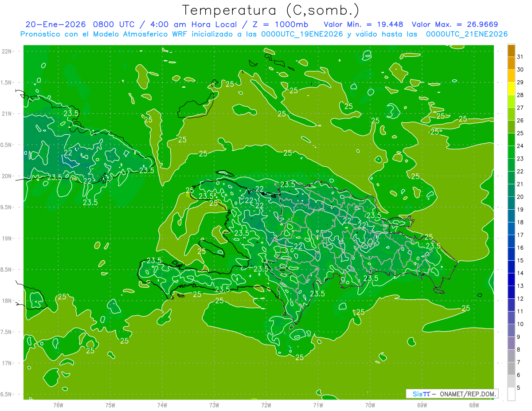Select the yellow swatch between 28 and 29

[x=511, y=89]
